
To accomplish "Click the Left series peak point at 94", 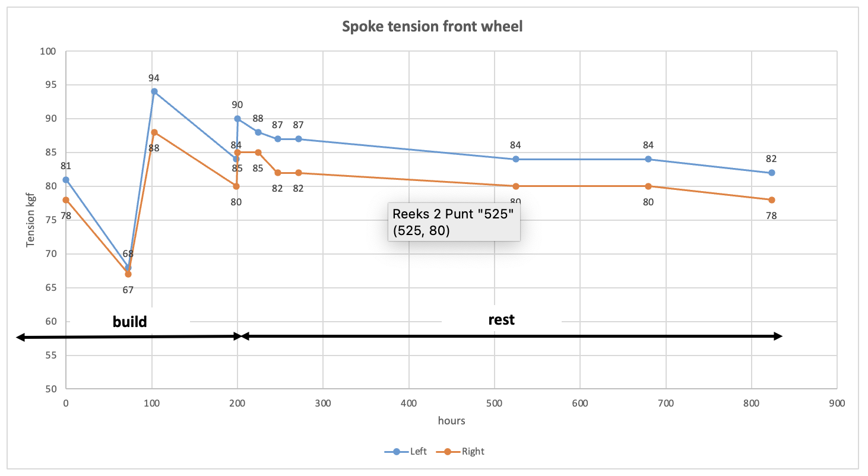I will tap(154, 91).
